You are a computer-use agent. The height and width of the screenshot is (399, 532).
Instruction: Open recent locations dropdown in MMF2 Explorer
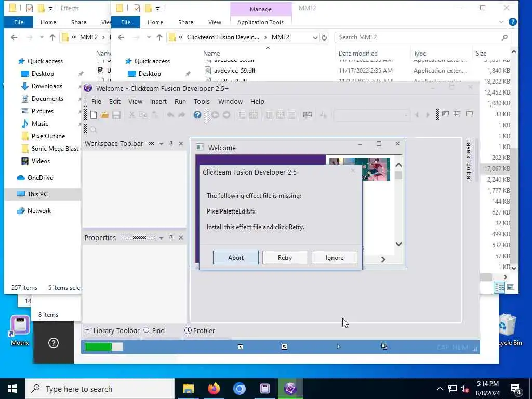point(149,37)
